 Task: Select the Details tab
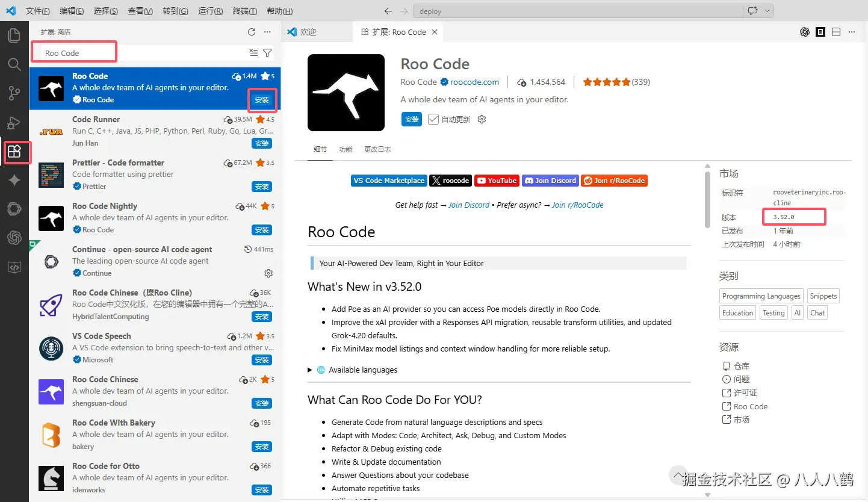pos(320,149)
